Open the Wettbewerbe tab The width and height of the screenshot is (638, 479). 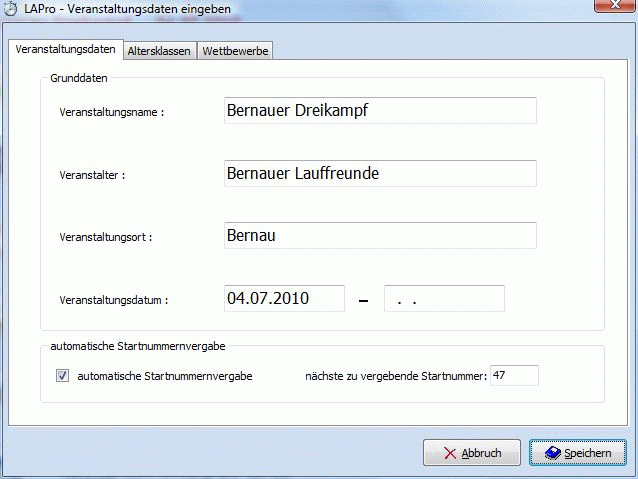pos(234,51)
